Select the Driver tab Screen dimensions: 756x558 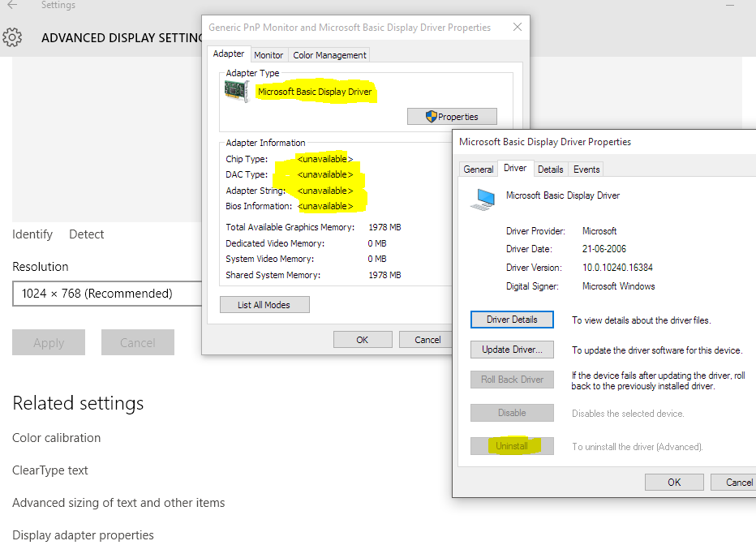[x=515, y=168]
